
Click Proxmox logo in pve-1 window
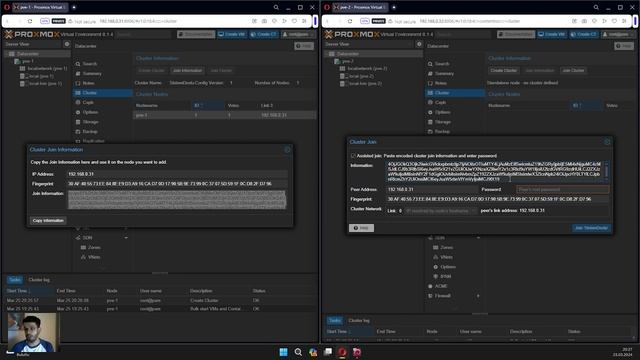tap(32, 34)
